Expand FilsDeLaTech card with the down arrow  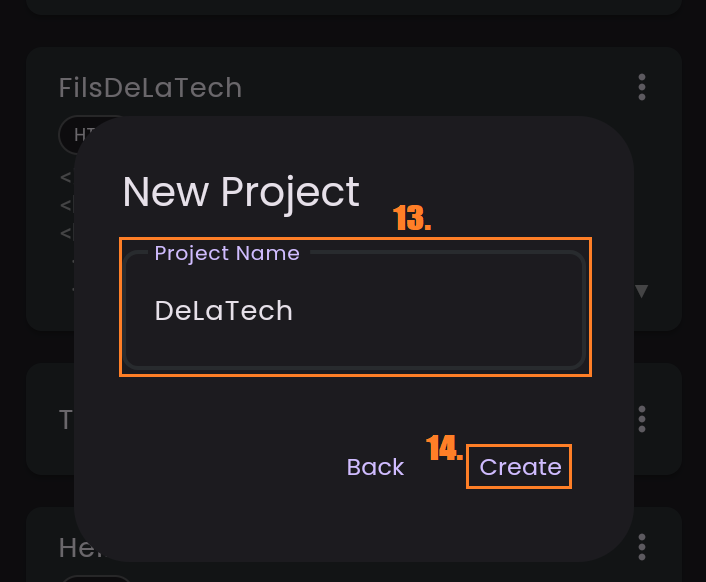click(x=642, y=291)
